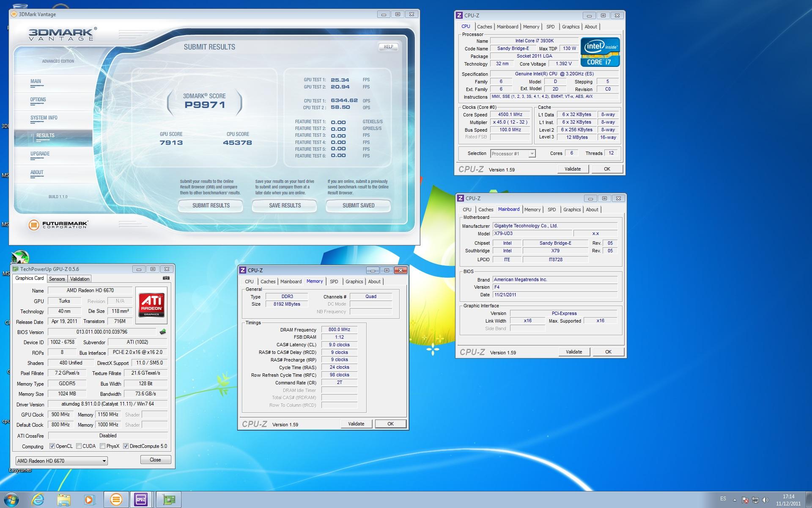812x508 pixels.
Task: Click the X79-UD3 motherboard model field
Action: pos(532,234)
